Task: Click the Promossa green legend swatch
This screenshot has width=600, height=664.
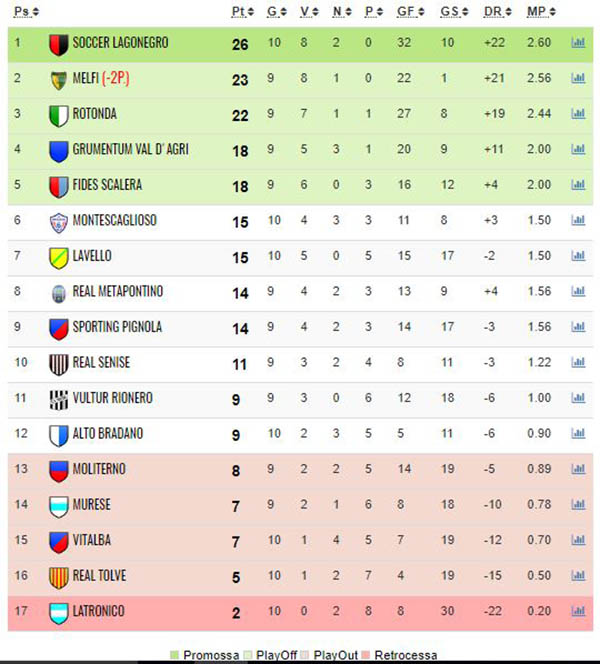Action: point(174,655)
